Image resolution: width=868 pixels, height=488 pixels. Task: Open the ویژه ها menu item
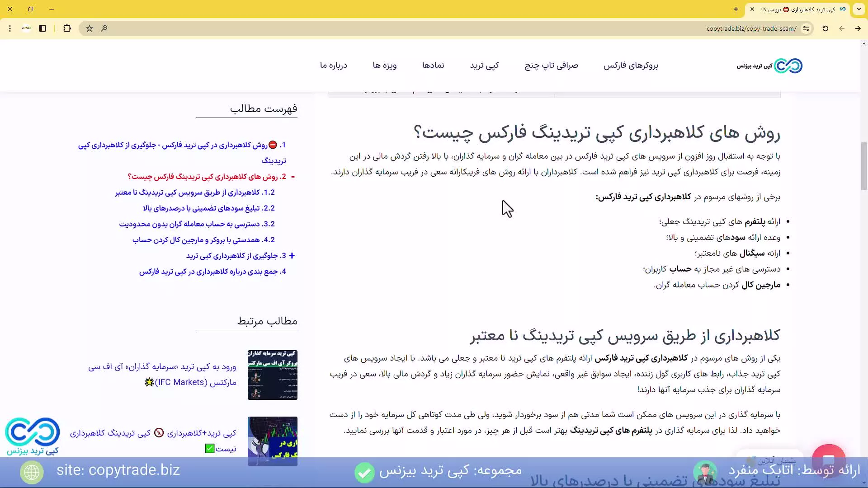pos(385,66)
